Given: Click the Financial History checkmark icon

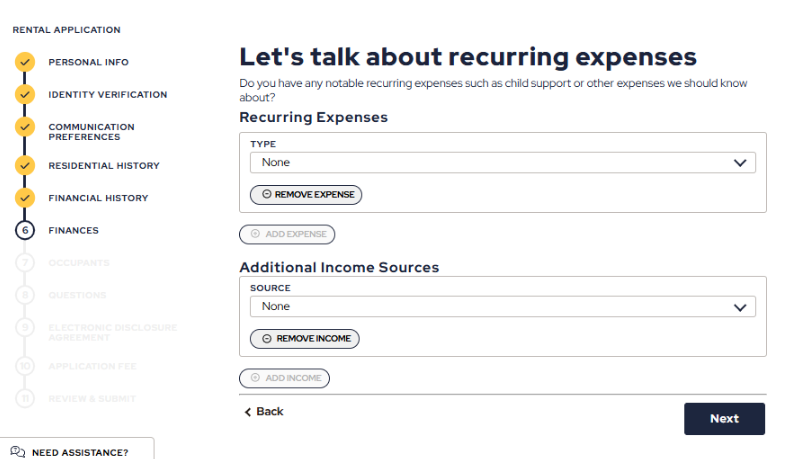Looking at the screenshot, I should [x=24, y=198].
